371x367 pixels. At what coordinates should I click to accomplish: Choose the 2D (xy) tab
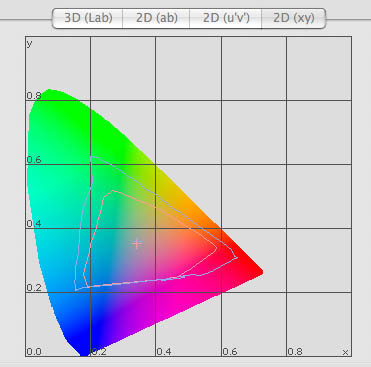(x=294, y=18)
